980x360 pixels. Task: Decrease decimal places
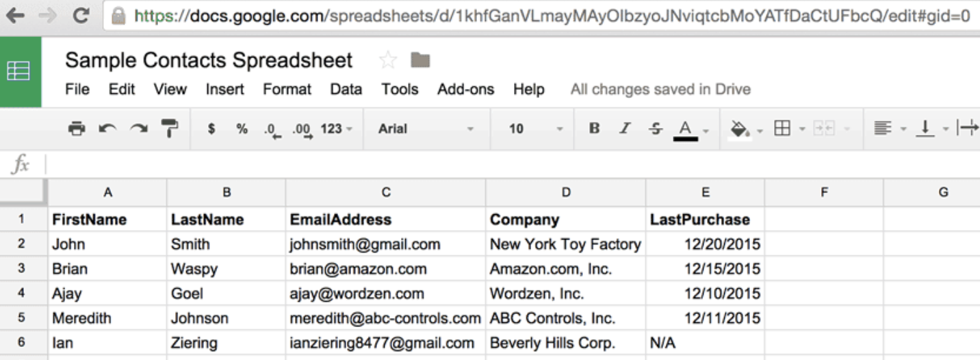272,129
